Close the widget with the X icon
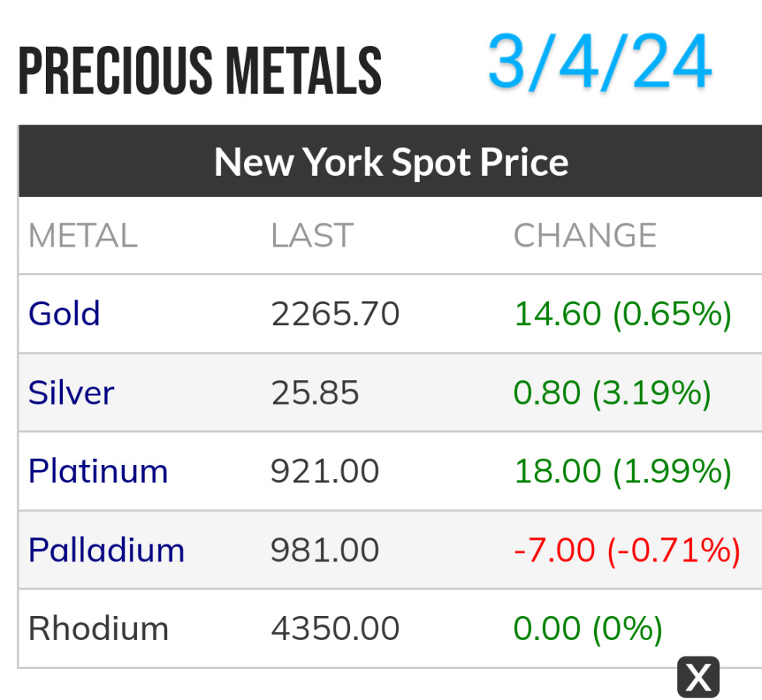Screen dimensions: 762x700 pos(697,677)
